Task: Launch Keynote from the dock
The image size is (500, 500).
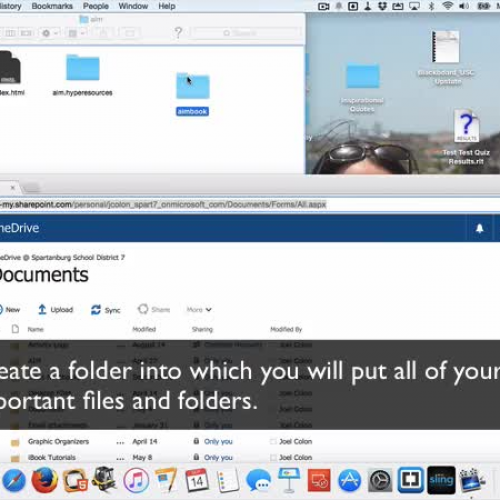Action: [x=289, y=480]
